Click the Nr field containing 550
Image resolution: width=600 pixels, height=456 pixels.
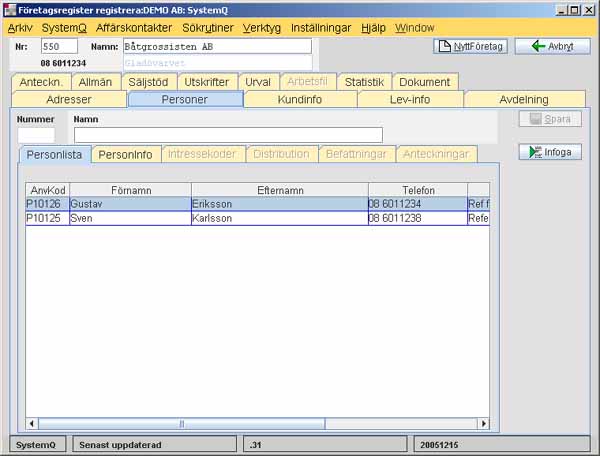point(59,46)
